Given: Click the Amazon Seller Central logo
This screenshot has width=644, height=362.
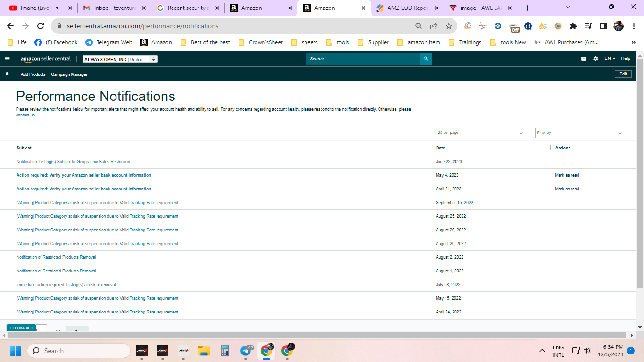Looking at the screenshot, I should [46, 59].
